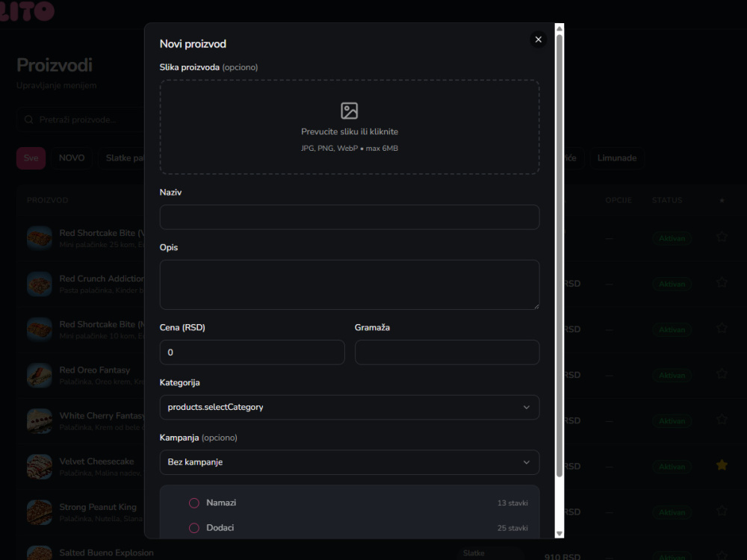The height and width of the screenshot is (560, 747).
Task: Open Strong Peanut King product thumbnail
Action: tap(40, 512)
